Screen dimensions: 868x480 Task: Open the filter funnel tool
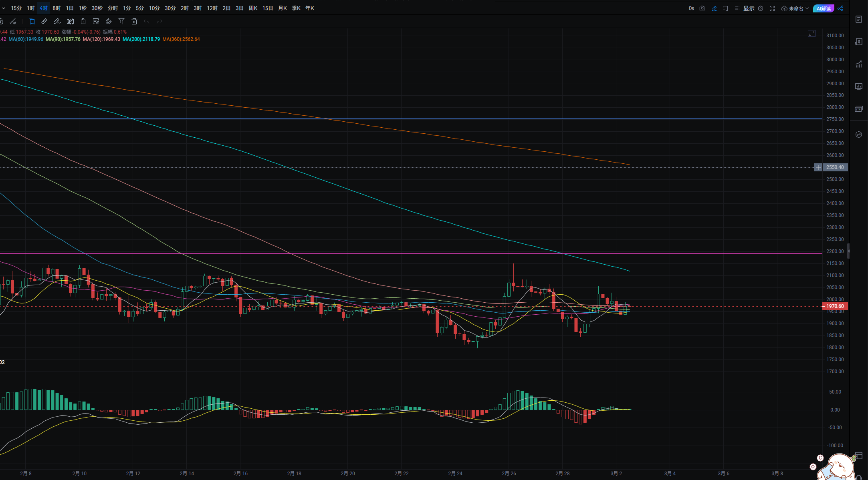[121, 21]
